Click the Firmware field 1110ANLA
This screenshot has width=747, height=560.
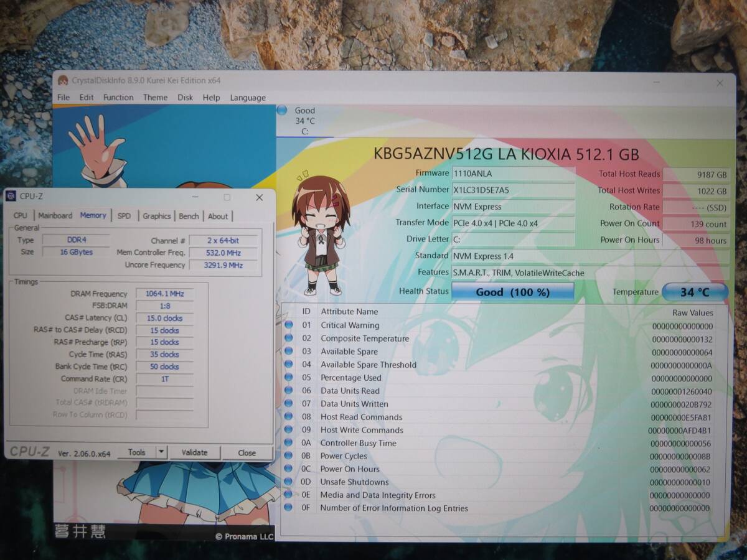click(514, 174)
